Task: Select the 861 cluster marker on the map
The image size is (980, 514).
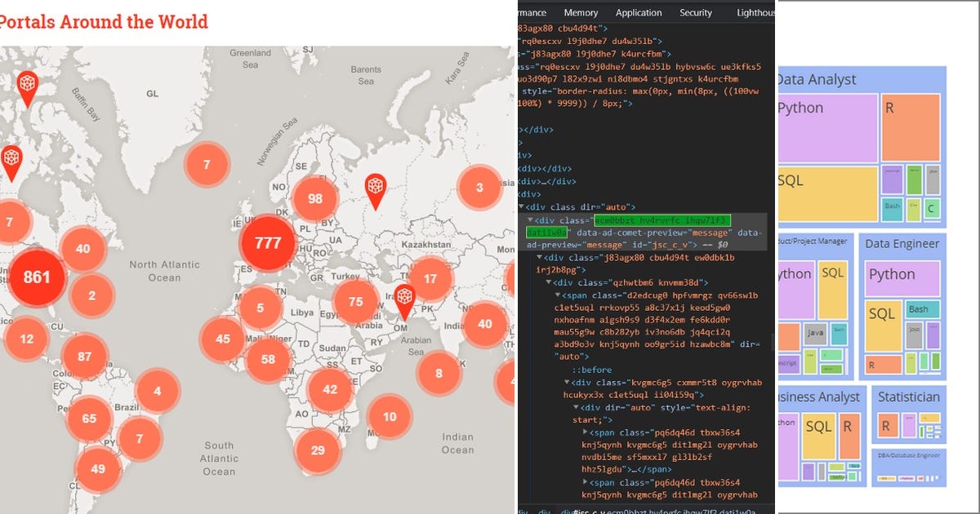Action: click(x=36, y=277)
